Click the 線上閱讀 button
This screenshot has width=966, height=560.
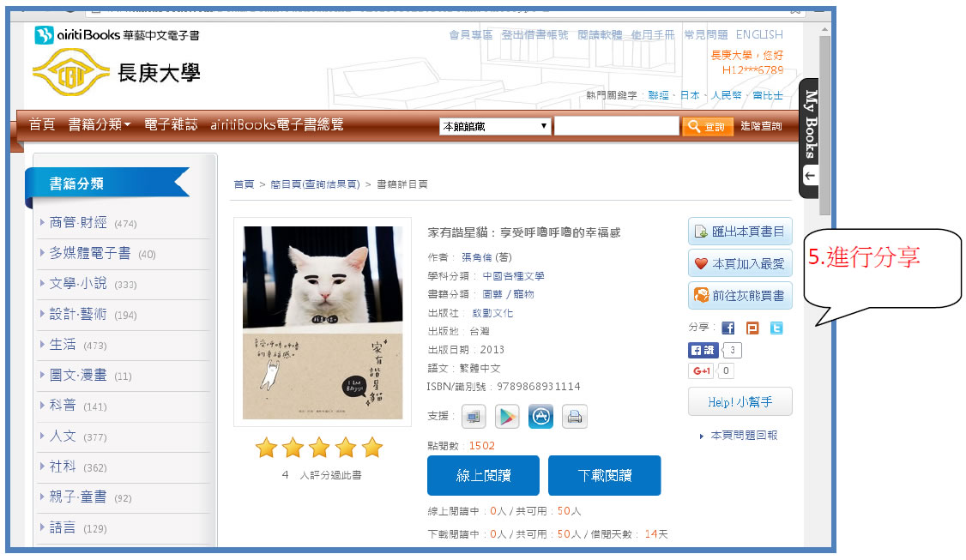click(483, 476)
